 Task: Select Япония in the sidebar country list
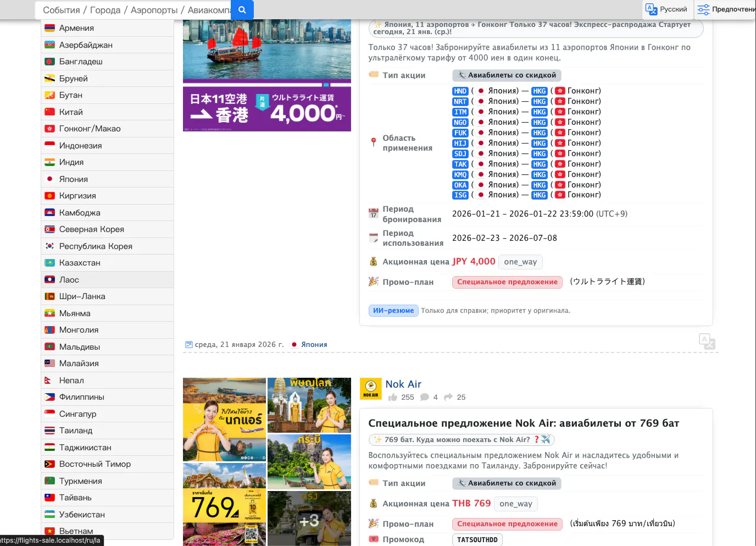108,179
